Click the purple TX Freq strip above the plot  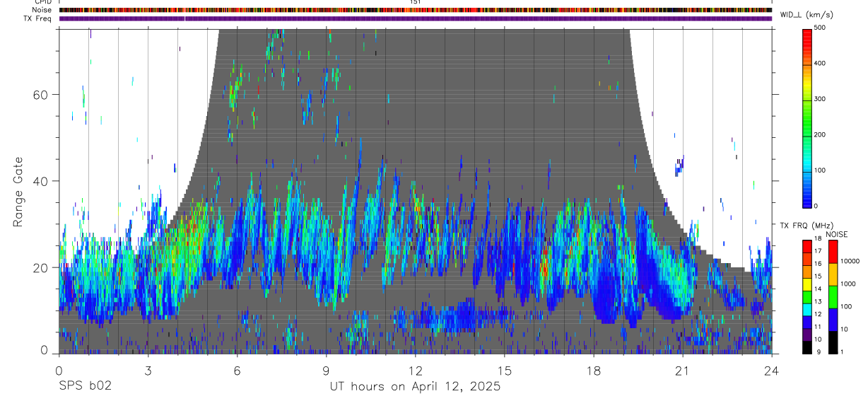click(415, 19)
